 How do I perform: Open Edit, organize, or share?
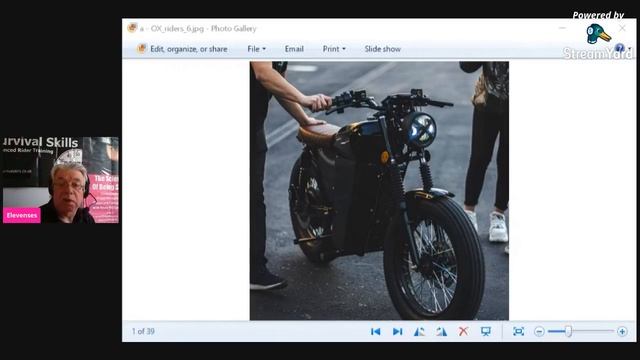(182, 49)
